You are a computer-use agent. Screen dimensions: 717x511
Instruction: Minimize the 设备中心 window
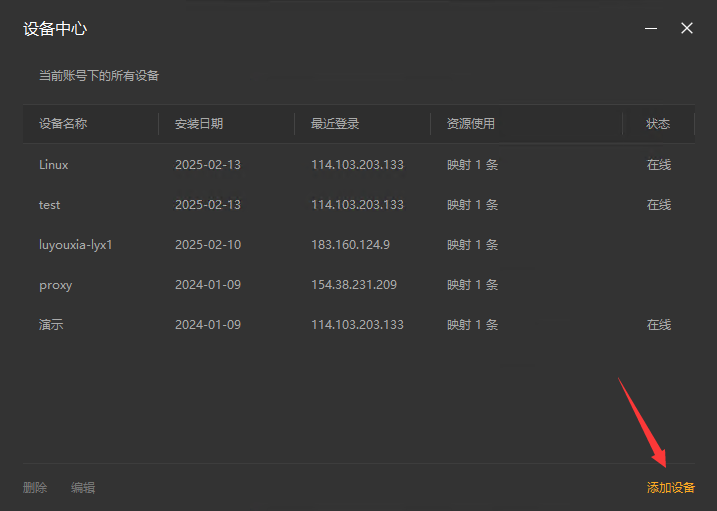click(x=651, y=28)
